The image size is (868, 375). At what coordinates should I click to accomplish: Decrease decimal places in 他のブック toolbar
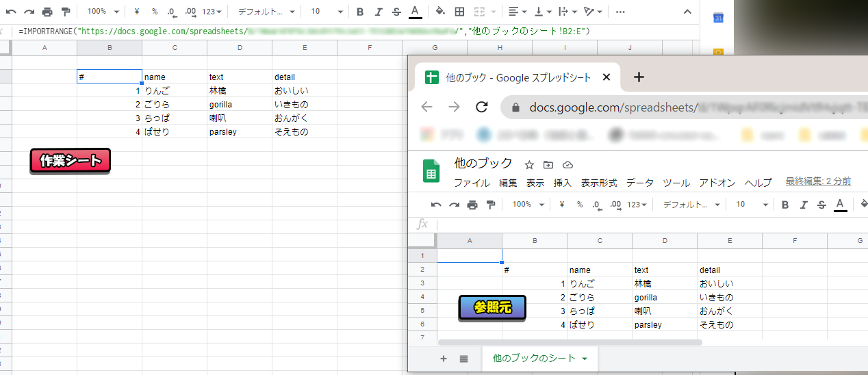(x=597, y=204)
